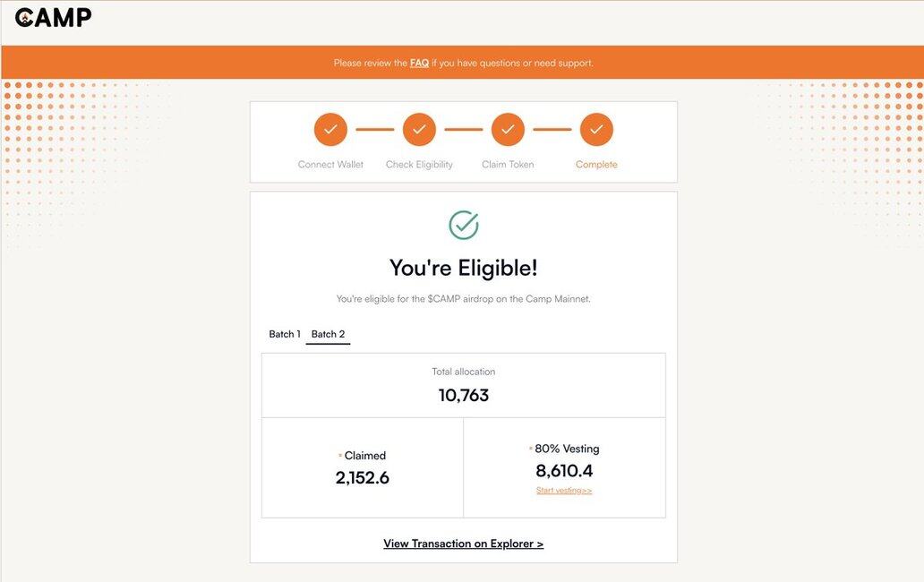Click the Complete step label

[x=596, y=165]
